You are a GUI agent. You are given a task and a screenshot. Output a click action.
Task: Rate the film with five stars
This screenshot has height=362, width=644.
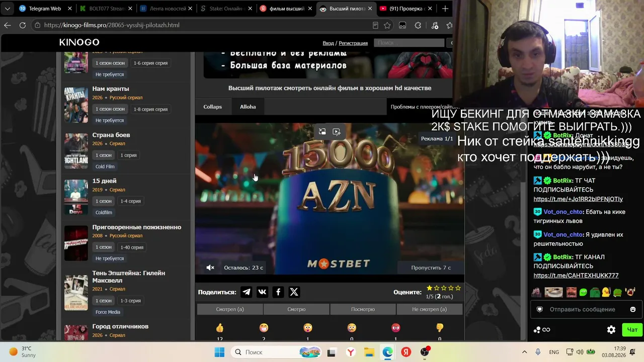(458, 288)
